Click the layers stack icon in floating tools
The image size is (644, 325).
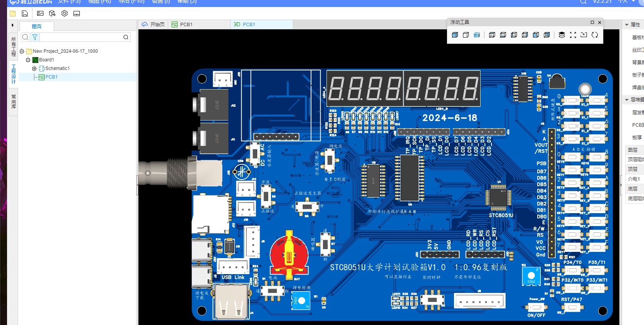coord(561,35)
